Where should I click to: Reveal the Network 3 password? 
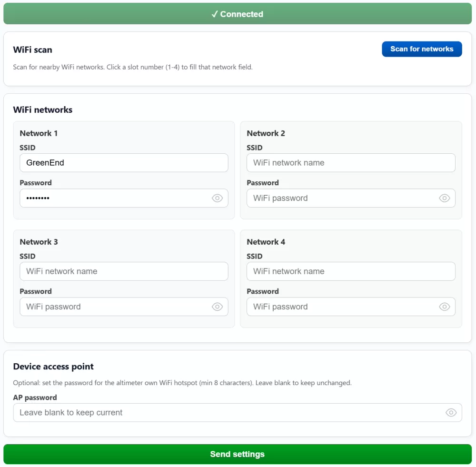(217, 307)
